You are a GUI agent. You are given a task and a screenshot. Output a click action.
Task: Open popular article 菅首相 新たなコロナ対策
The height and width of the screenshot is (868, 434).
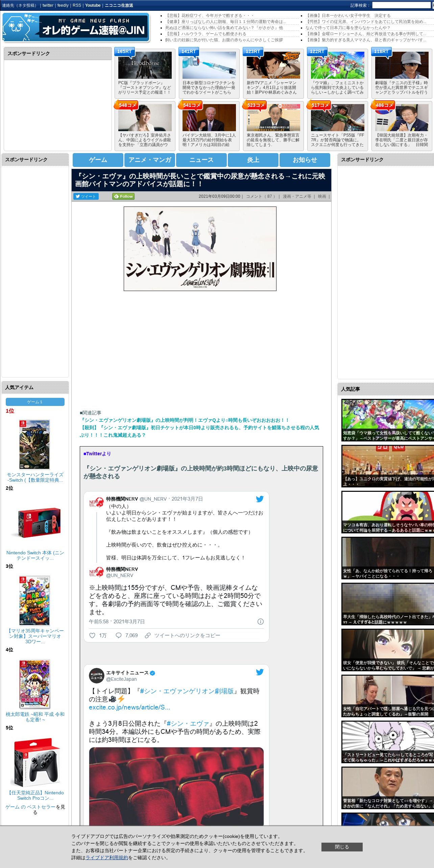pyautogui.click(x=388, y=788)
